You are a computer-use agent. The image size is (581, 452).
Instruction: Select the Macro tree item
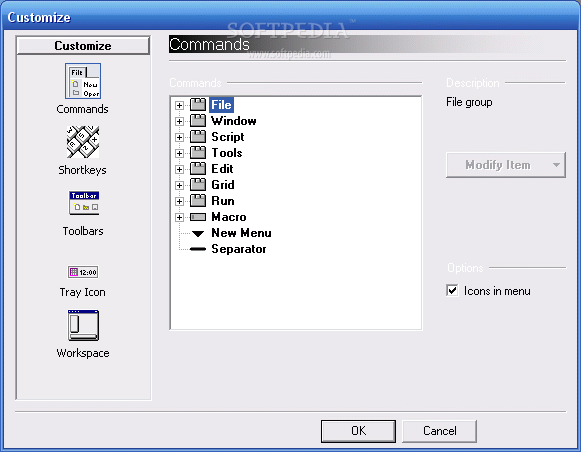(229, 217)
